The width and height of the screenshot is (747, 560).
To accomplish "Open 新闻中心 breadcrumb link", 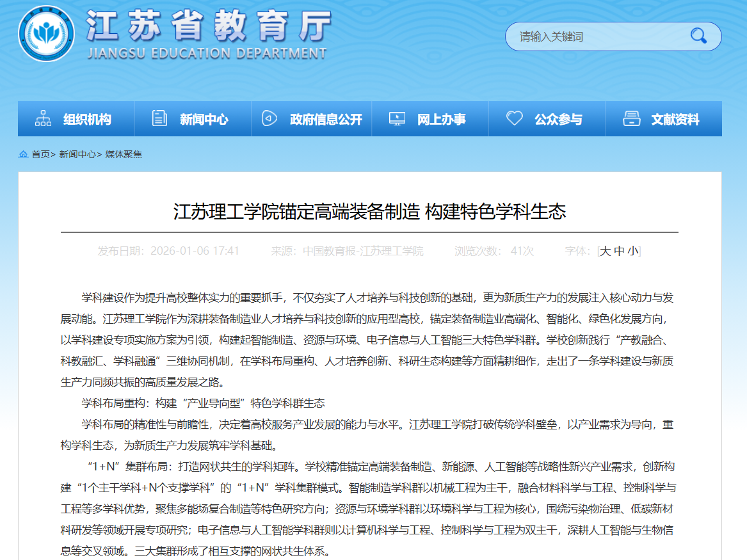I will click(77, 154).
